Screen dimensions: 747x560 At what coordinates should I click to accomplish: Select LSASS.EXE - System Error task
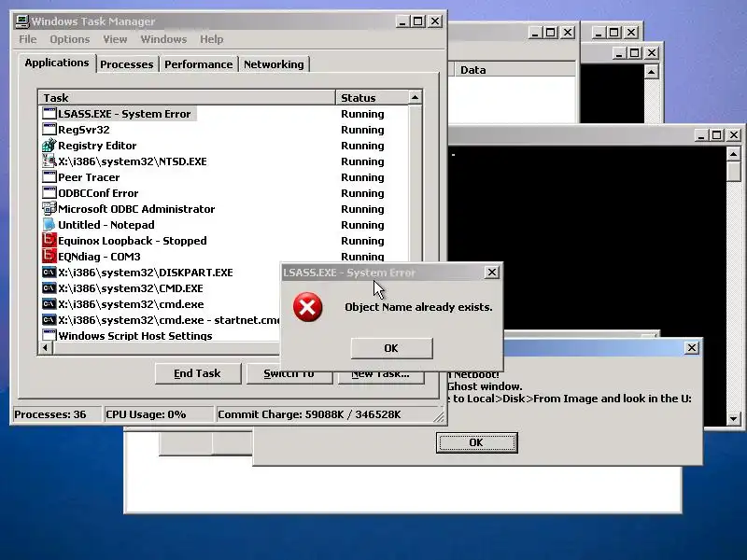pyautogui.click(x=124, y=114)
